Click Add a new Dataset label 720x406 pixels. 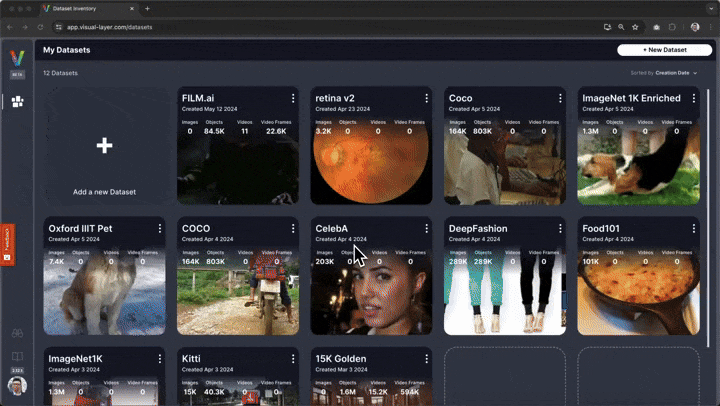(104, 192)
